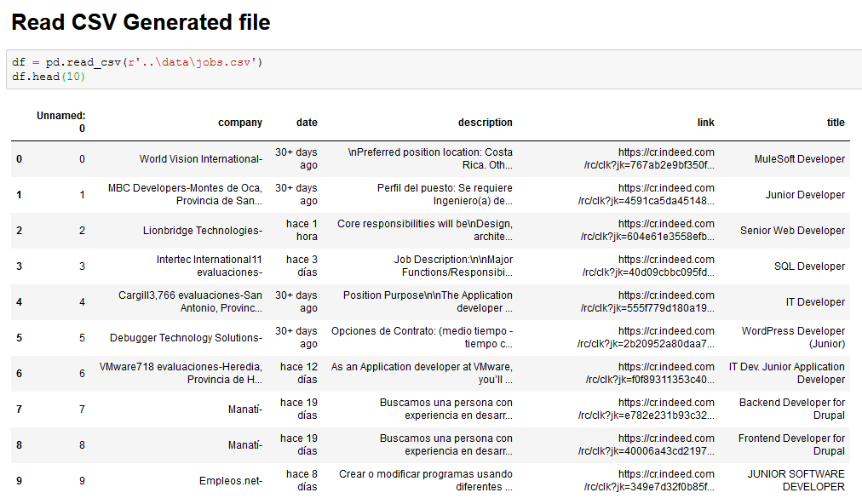Click the 'Read CSV Generated file' heading
Screen dimensions: 862x504
point(141,22)
